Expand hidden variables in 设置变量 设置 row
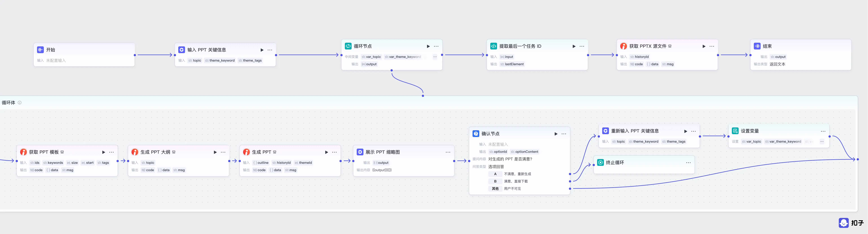Screen dimensions: 868x234 (x=822, y=142)
